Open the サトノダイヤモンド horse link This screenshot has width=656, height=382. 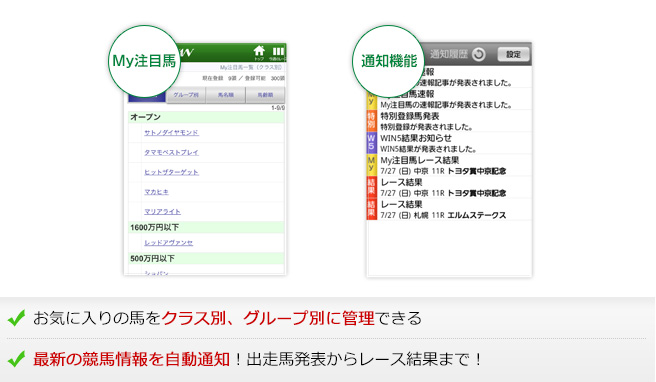[x=172, y=133]
